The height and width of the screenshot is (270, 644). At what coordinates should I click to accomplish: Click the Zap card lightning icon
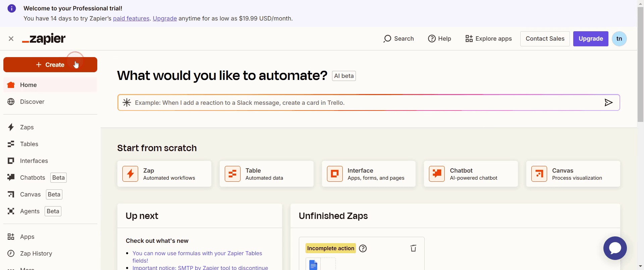[130, 174]
